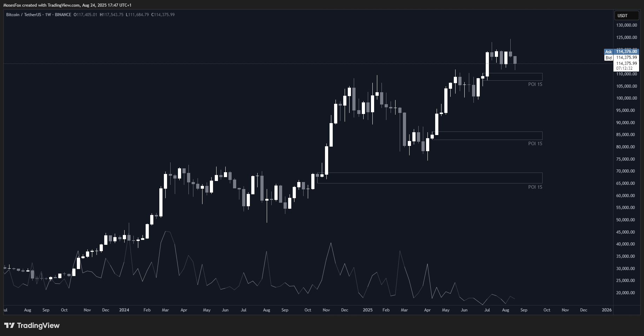Click the closing price C114,375.99 value
The image size is (644, 336).
[163, 15]
